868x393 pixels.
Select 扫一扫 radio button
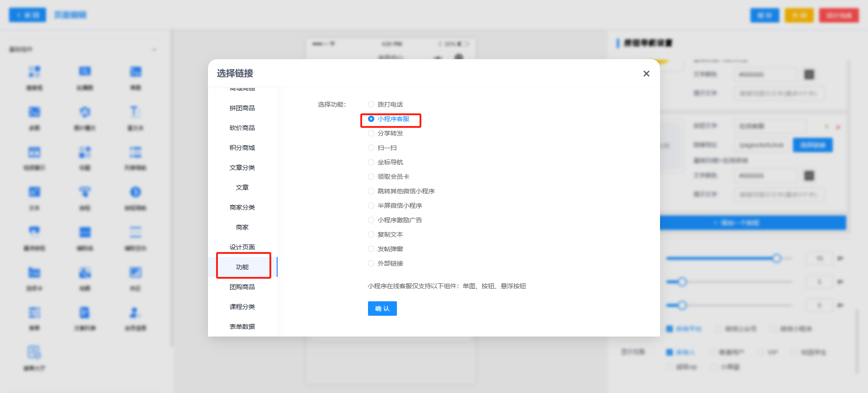pyautogui.click(x=371, y=148)
